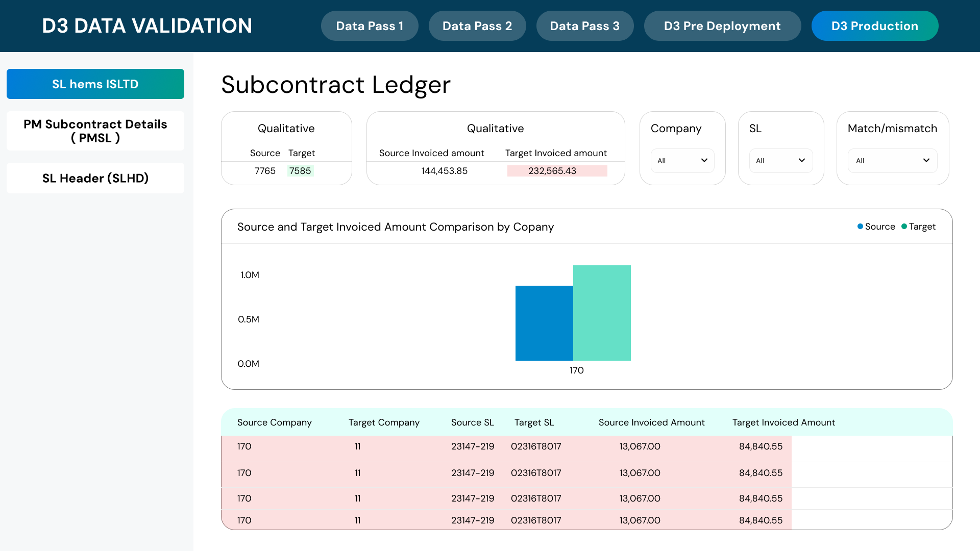Click 13,067.00 in first table row
980x551 pixels.
pyautogui.click(x=640, y=446)
